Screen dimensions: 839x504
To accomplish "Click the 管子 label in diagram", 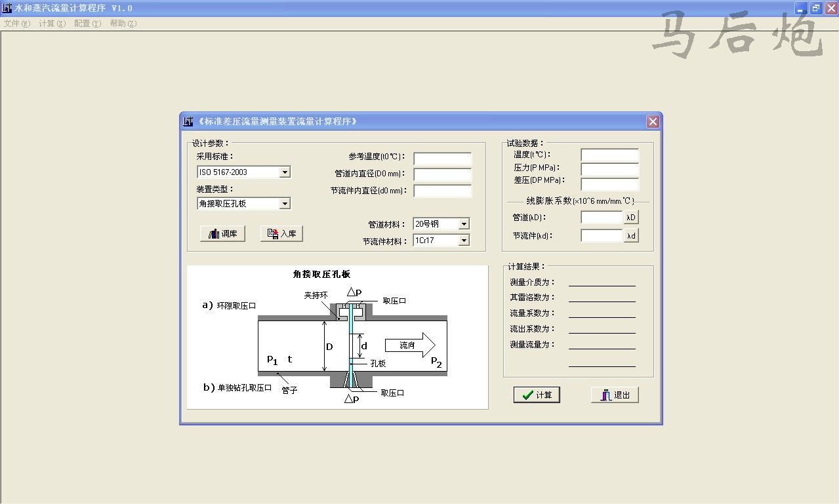I will (289, 390).
